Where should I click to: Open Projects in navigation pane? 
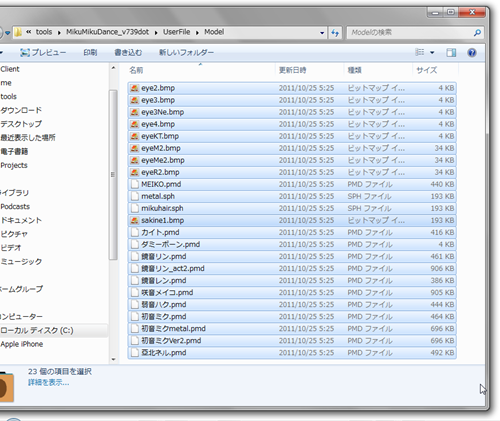14,165
